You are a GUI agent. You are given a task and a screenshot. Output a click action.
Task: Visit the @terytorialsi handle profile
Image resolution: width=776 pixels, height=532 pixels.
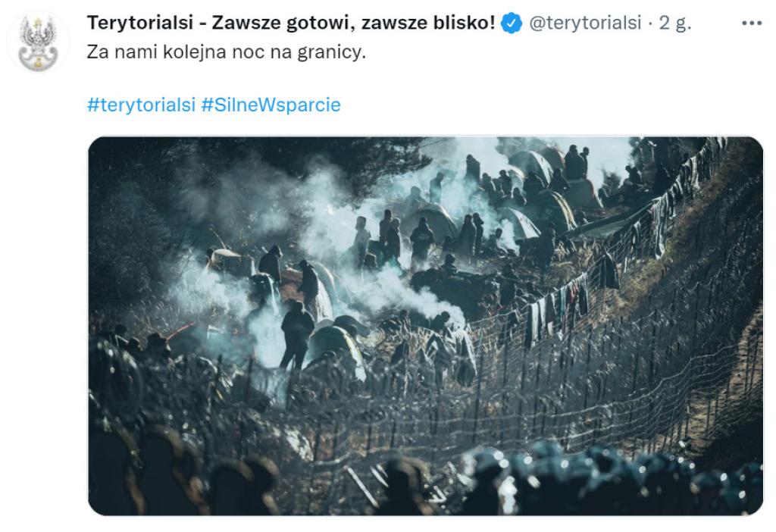pyautogui.click(x=585, y=23)
